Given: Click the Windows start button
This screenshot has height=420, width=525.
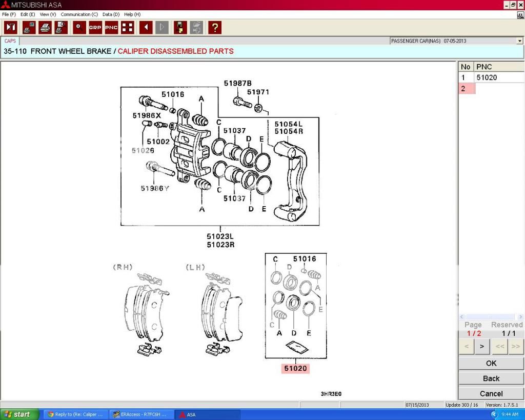Looking at the screenshot, I should pos(19,414).
